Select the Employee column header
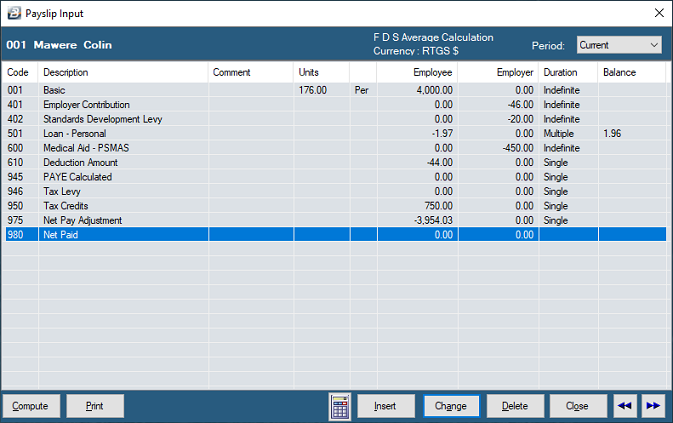 click(x=418, y=73)
